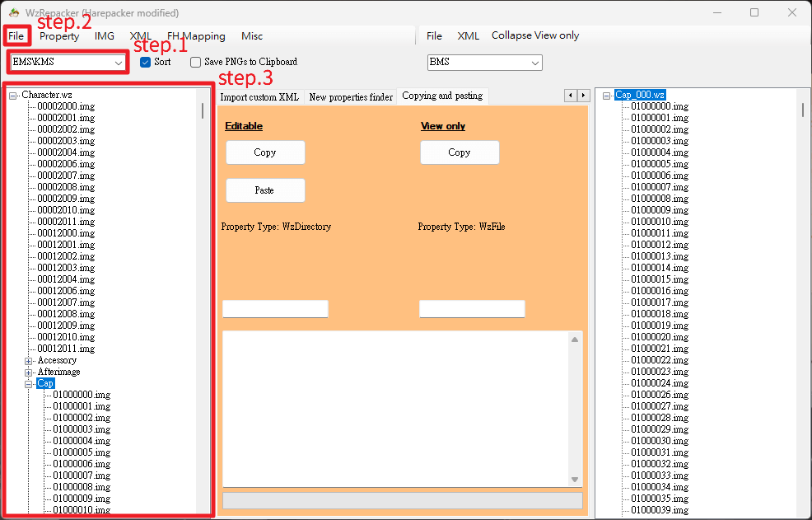The height and width of the screenshot is (520, 812).
Task: Open the EMS\KMS encryption dropdown
Action: point(68,62)
